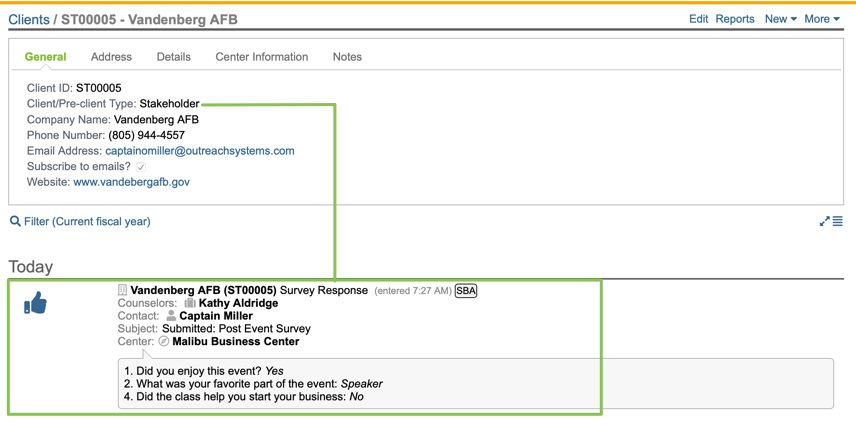Expand the New dropdown menu
856x421 pixels.
[x=780, y=19]
